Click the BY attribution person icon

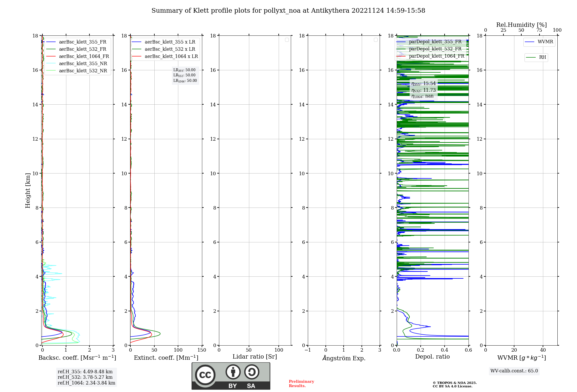[233, 372]
